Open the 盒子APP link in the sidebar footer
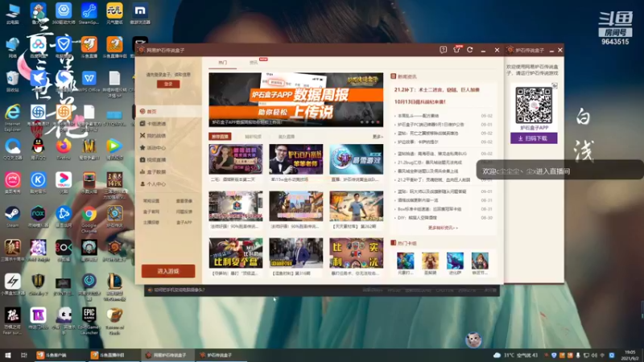The width and height of the screenshot is (644, 362). click(x=184, y=223)
